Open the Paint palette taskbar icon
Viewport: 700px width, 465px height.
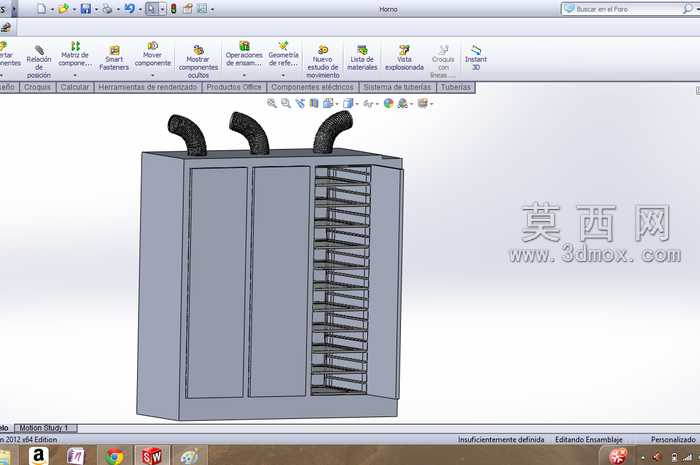click(189, 456)
